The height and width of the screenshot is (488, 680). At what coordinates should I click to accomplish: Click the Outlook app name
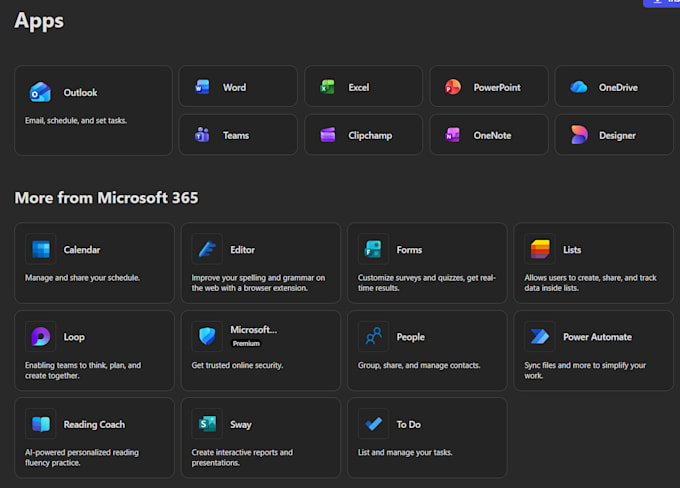tap(80, 92)
